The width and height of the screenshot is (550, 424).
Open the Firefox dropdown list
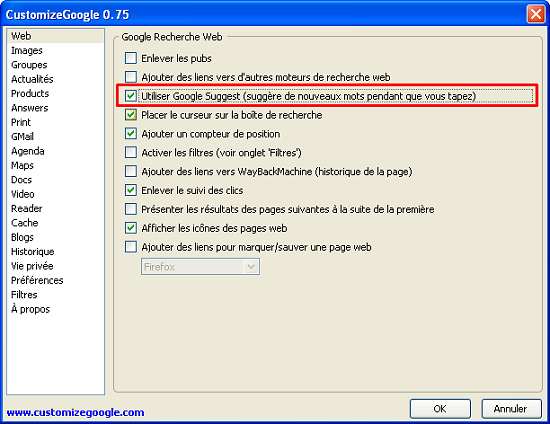(x=200, y=267)
